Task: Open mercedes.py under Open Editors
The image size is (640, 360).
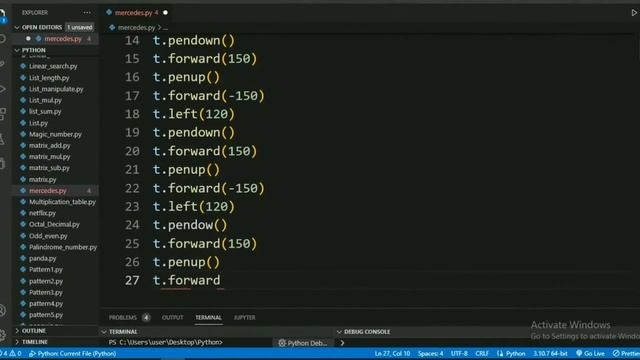Action: pyautogui.click(x=63, y=39)
